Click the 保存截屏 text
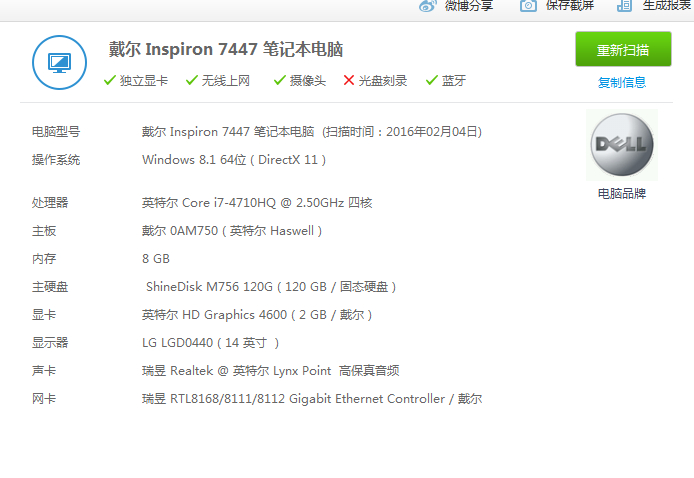The image size is (694, 478). (570, 5)
